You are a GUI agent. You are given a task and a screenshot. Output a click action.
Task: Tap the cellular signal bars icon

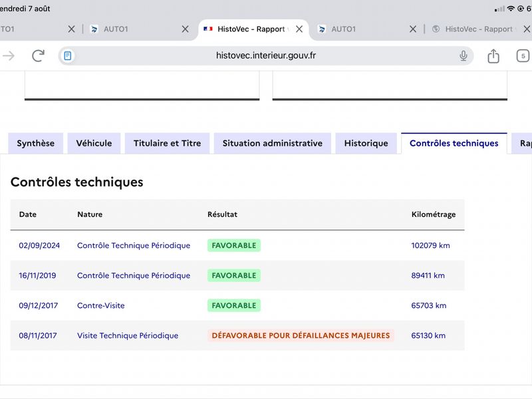click(x=499, y=9)
